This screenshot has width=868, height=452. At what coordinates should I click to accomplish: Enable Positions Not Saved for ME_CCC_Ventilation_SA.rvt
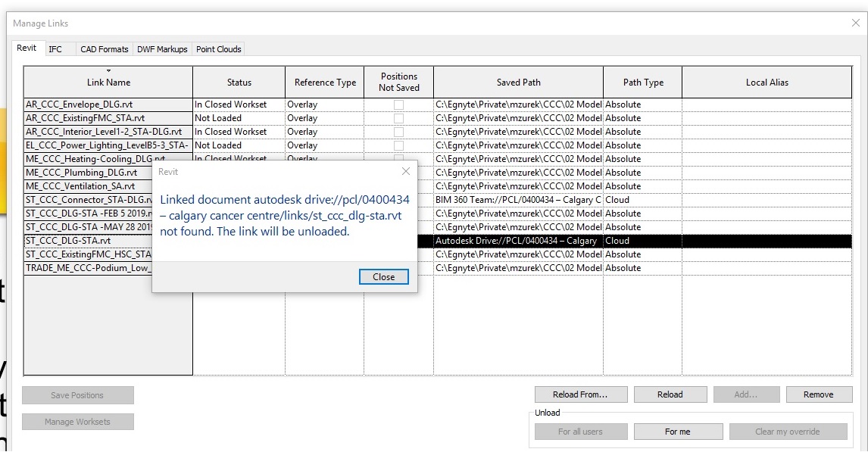tap(399, 185)
